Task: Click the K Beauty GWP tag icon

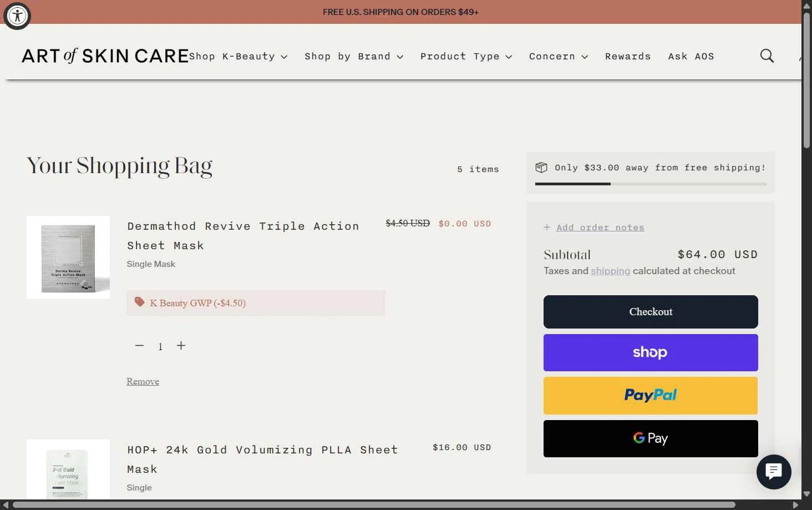Action: coord(140,302)
